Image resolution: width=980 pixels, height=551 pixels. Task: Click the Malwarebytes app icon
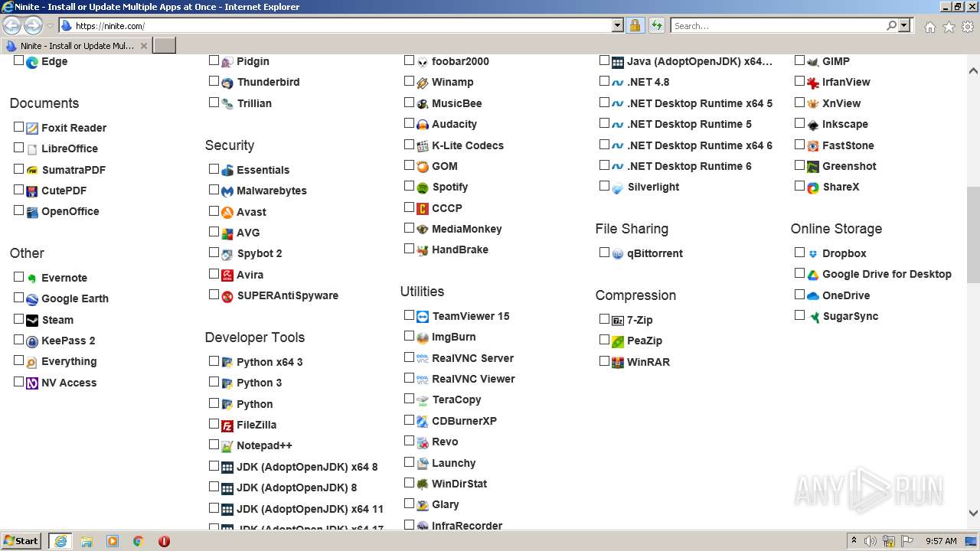click(x=227, y=191)
